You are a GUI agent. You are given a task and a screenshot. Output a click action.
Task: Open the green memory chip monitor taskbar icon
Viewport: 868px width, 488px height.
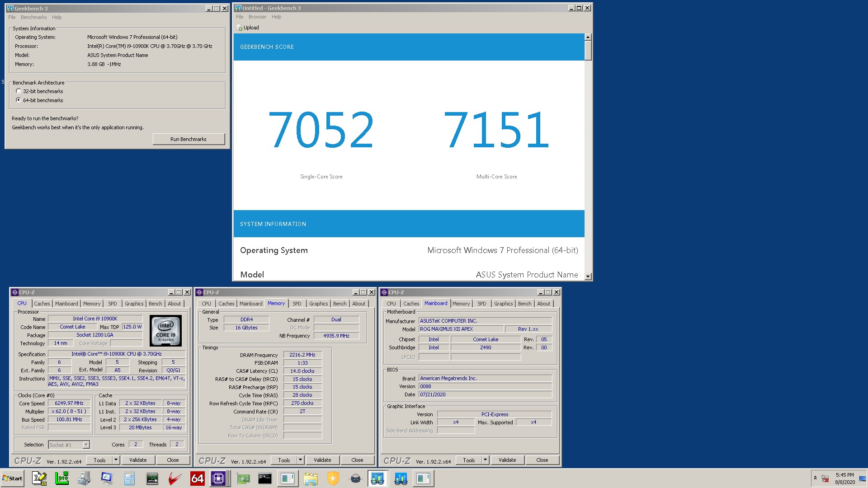(152, 479)
